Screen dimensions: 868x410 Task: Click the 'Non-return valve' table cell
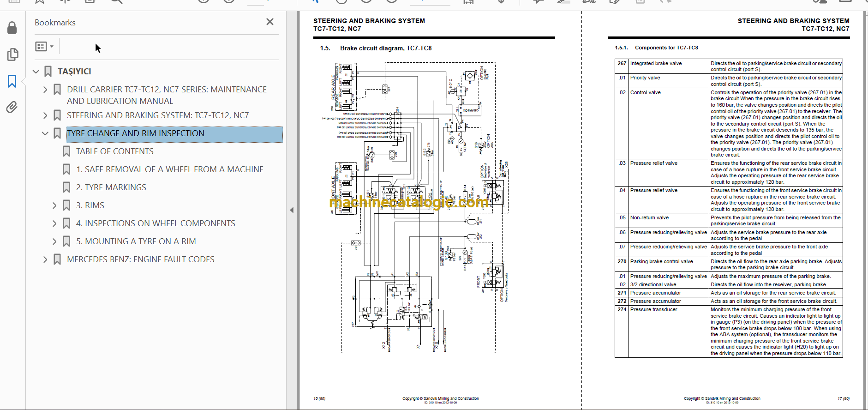[x=668, y=221]
